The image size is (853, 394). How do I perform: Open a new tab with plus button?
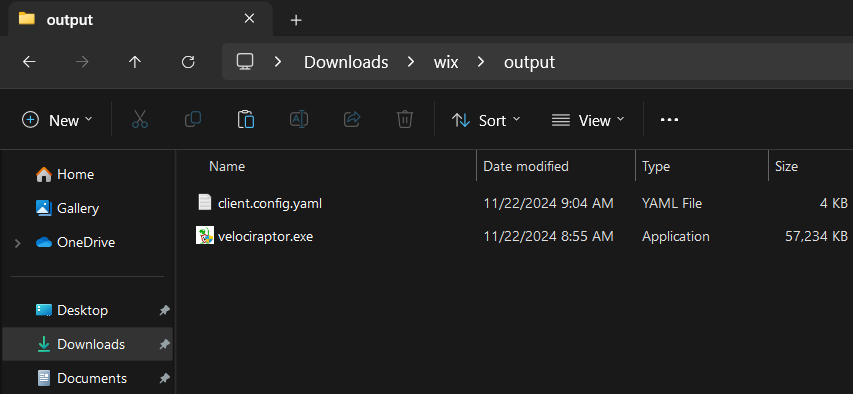click(296, 20)
